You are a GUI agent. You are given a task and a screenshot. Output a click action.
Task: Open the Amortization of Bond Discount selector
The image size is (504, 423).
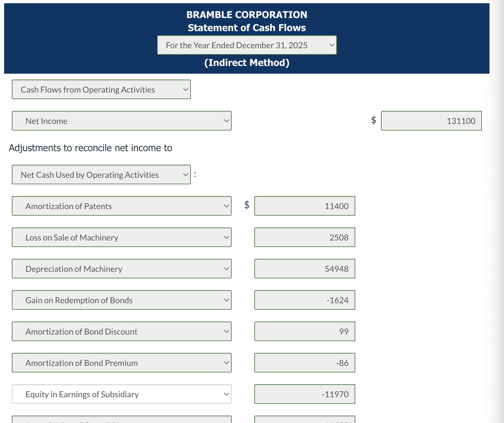[121, 331]
